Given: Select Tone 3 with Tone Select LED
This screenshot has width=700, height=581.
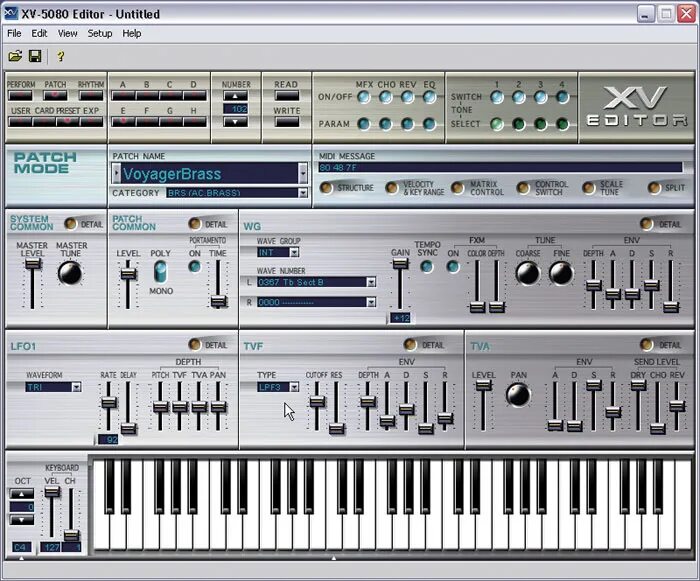Looking at the screenshot, I should 540,124.
